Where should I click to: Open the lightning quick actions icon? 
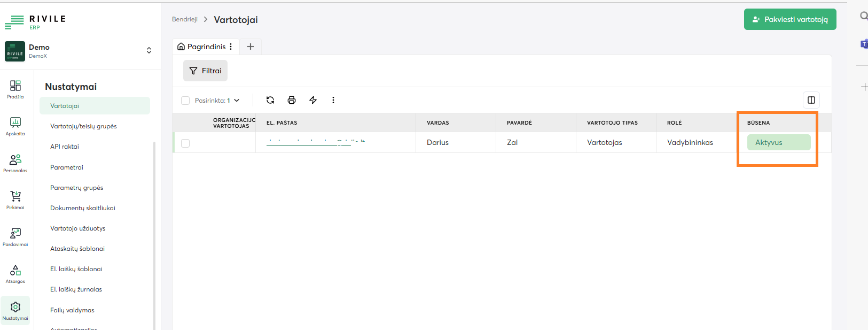(313, 100)
